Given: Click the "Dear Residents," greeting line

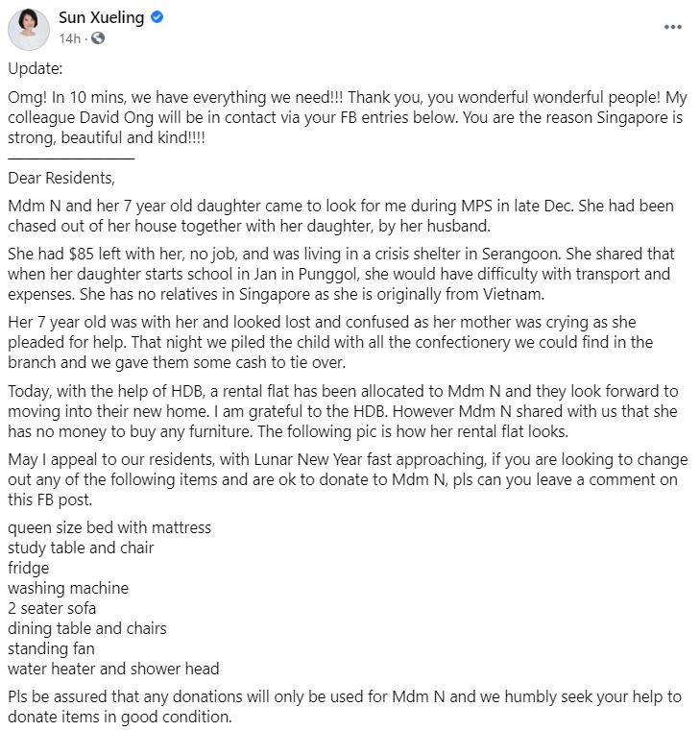Looking at the screenshot, I should tap(60, 178).
